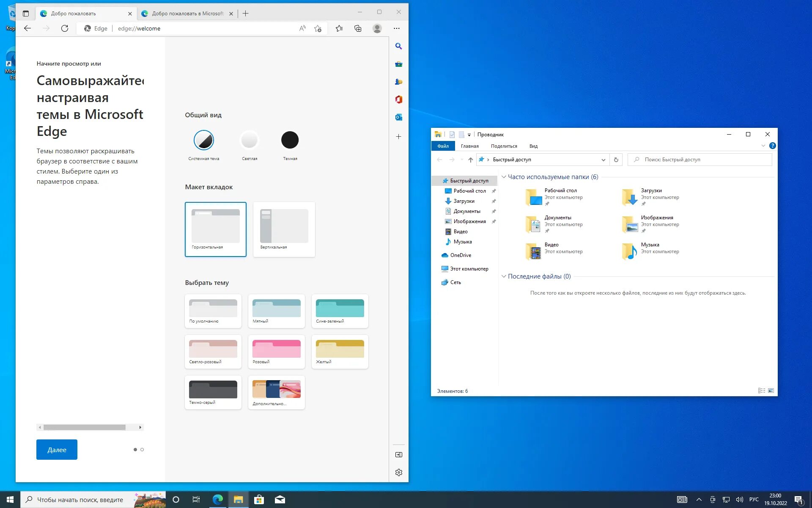Viewport: 812px width, 508px height.
Task: Select the Системная тема radio button
Action: coord(203,140)
